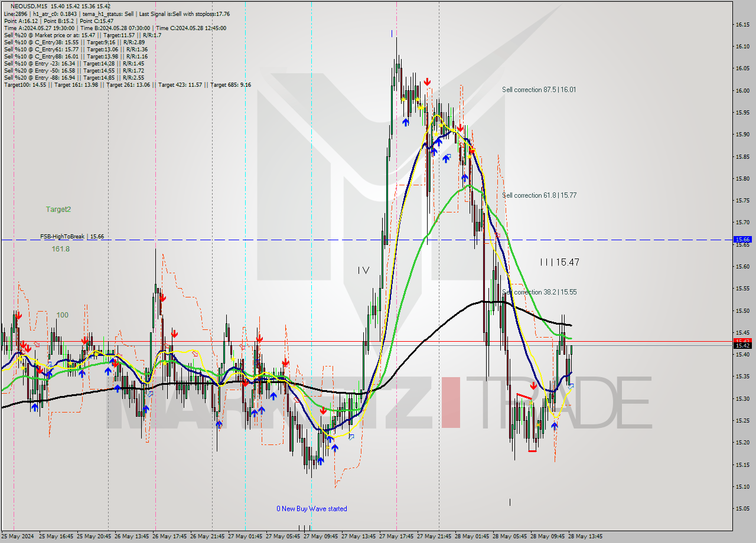Click the '27 May 17:45' time axis label
Image resolution: width=756 pixels, height=543 pixels.
pyautogui.click(x=396, y=537)
